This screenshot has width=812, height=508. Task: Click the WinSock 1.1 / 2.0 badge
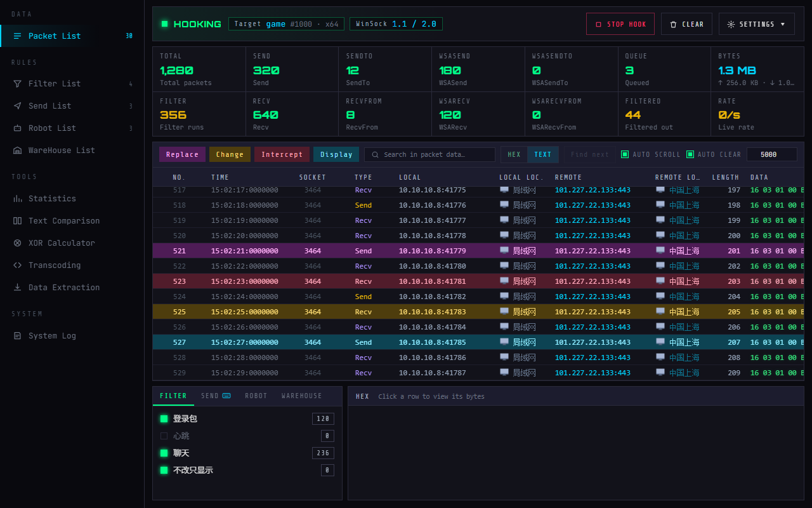(x=396, y=24)
